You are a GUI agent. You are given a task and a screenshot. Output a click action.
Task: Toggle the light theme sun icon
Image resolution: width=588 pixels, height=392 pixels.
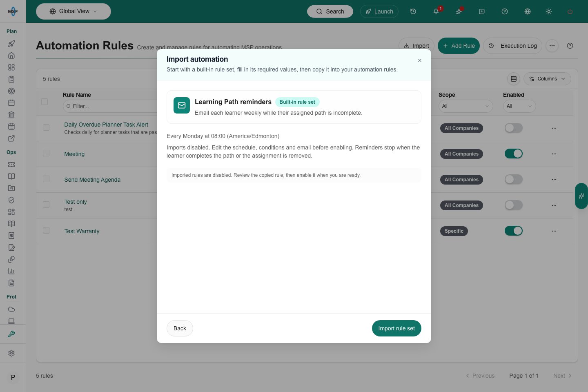pyautogui.click(x=549, y=11)
